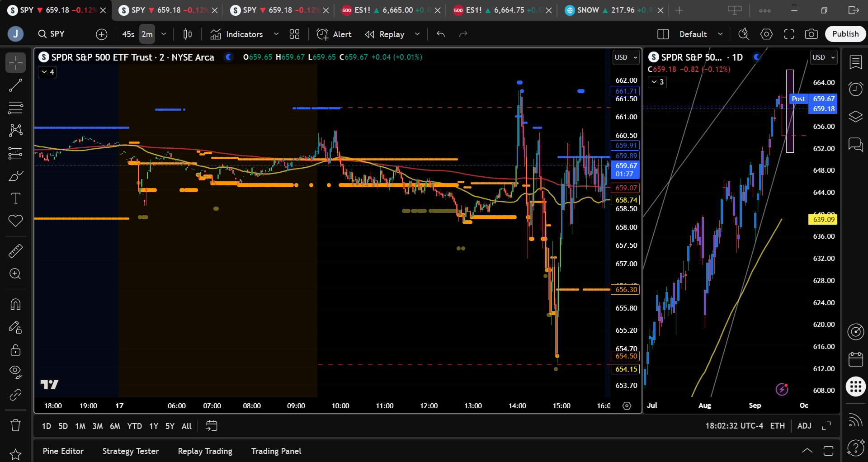Open the Fibonacci retracement tools
This screenshot has height=462, width=868.
[x=15, y=108]
